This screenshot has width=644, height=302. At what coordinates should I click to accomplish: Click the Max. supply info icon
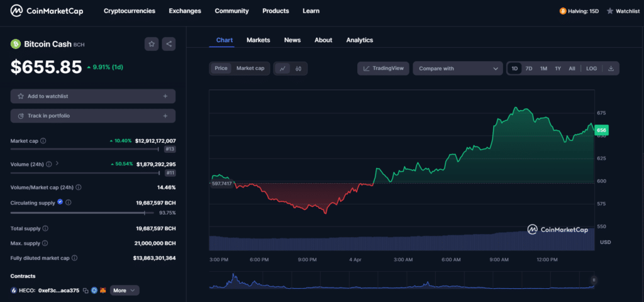(45, 243)
